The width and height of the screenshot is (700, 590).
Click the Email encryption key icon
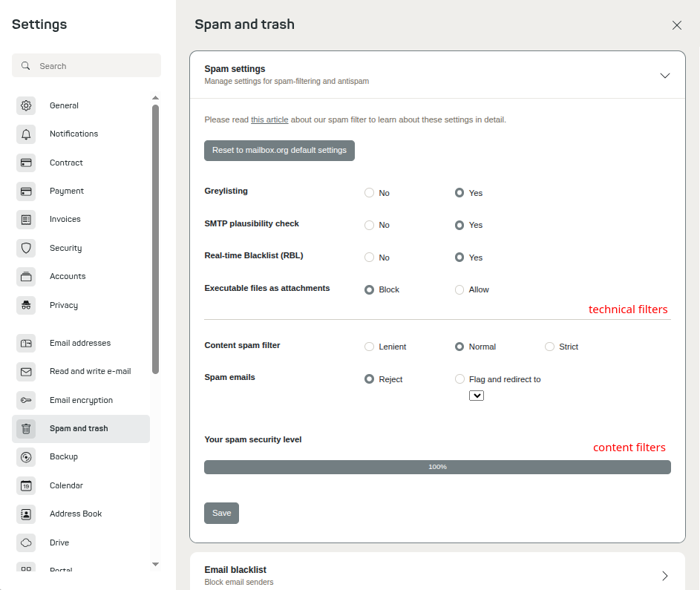[x=26, y=400]
